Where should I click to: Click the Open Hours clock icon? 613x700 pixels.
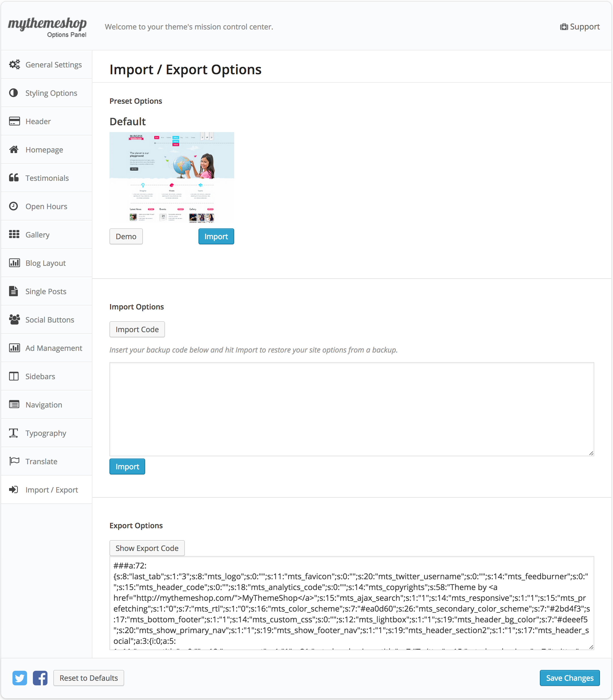click(14, 206)
